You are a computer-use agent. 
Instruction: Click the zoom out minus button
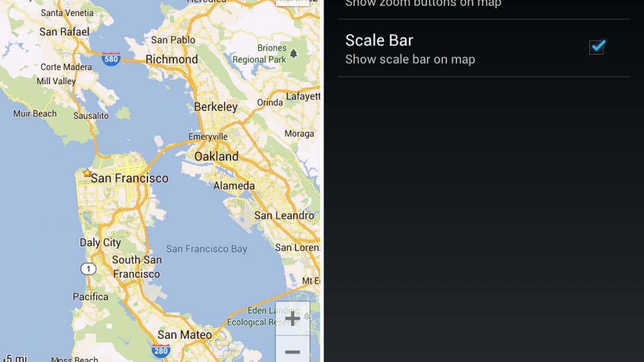coord(292,351)
